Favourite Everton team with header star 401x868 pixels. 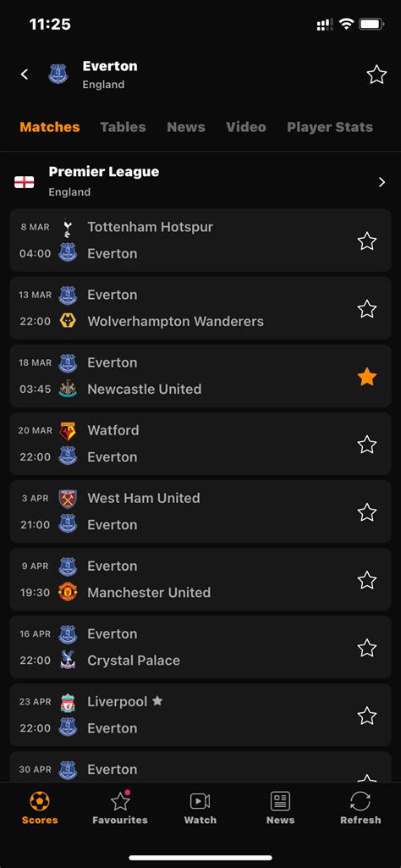coord(376,75)
